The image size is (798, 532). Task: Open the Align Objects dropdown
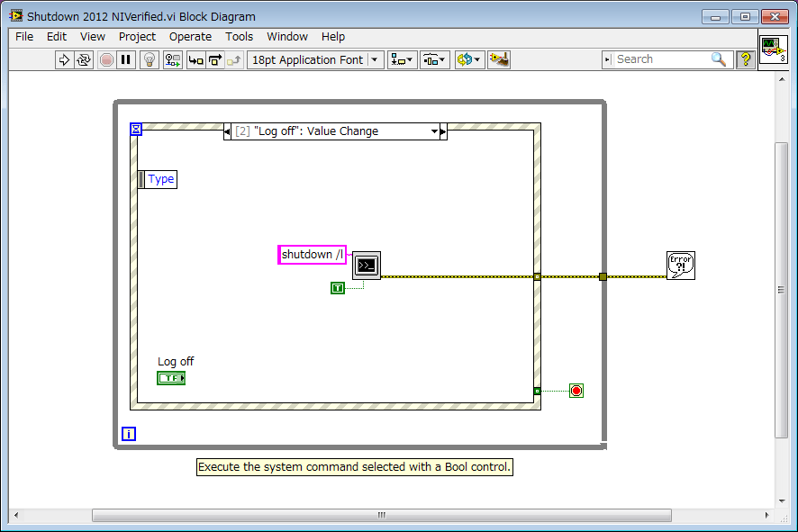(x=402, y=60)
